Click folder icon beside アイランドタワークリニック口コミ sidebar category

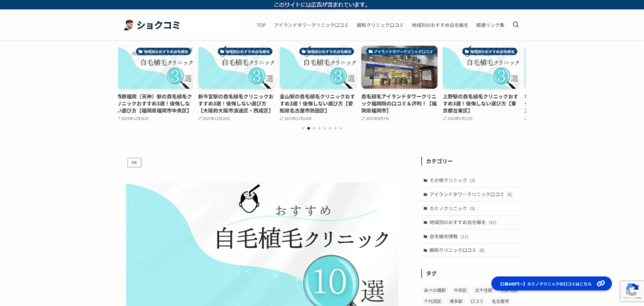(426, 195)
